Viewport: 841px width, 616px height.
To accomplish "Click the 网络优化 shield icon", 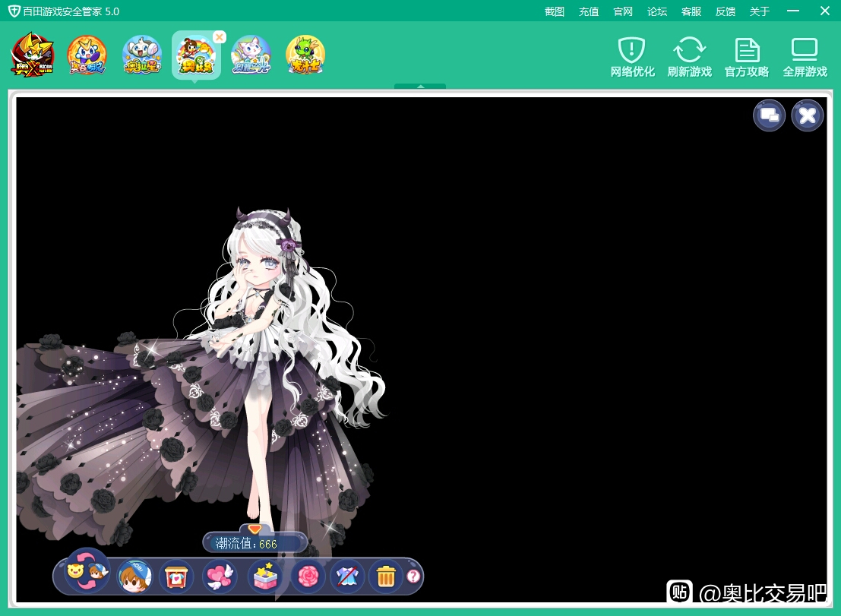I will tap(632, 58).
